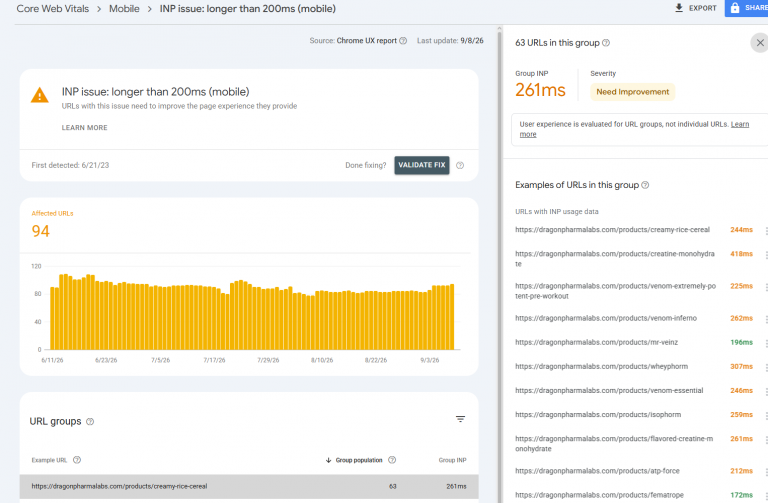Click mr-veinz example URL
The height and width of the screenshot is (503, 768).
pyautogui.click(x=597, y=342)
